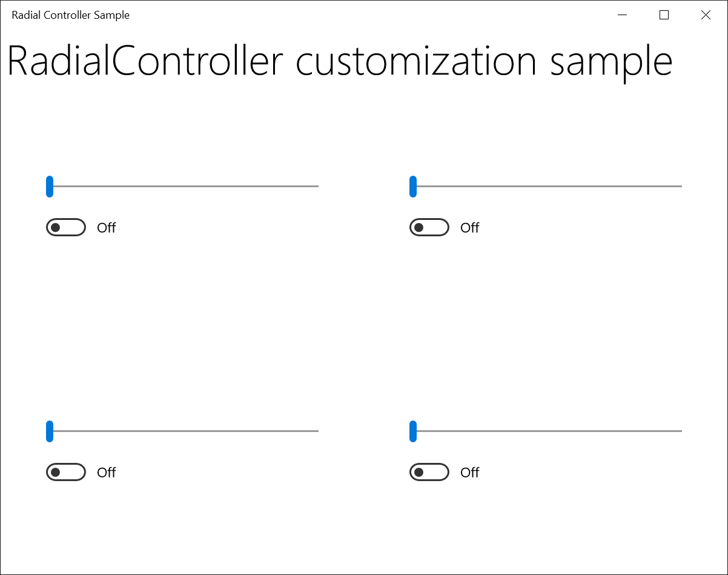The image size is (728, 575).
Task: Click the far end of the bottom-right slider
Action: (678, 431)
